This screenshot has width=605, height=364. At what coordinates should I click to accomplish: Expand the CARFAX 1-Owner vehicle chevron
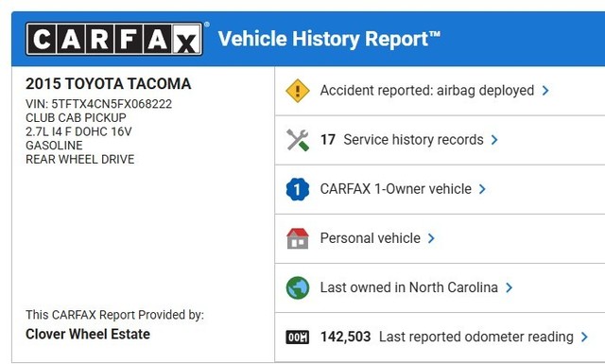coord(482,189)
